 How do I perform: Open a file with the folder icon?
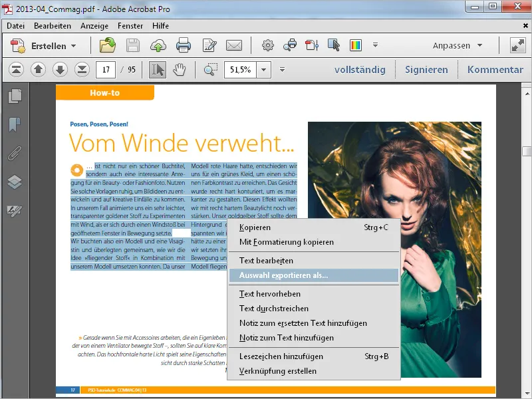pos(108,45)
